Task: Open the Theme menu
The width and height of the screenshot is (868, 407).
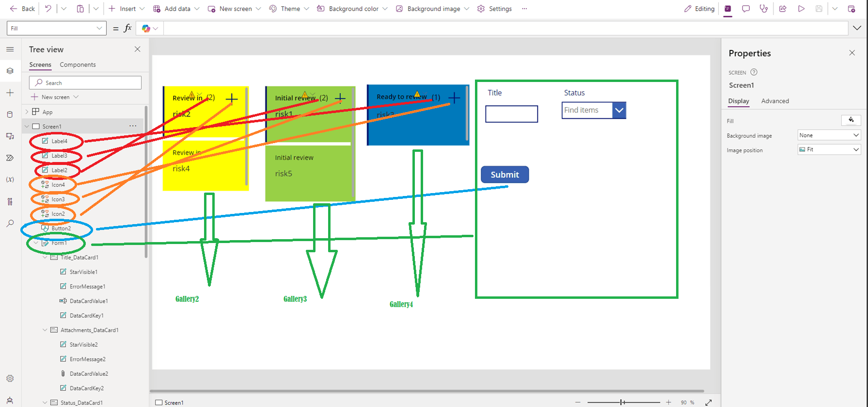Action: [289, 9]
